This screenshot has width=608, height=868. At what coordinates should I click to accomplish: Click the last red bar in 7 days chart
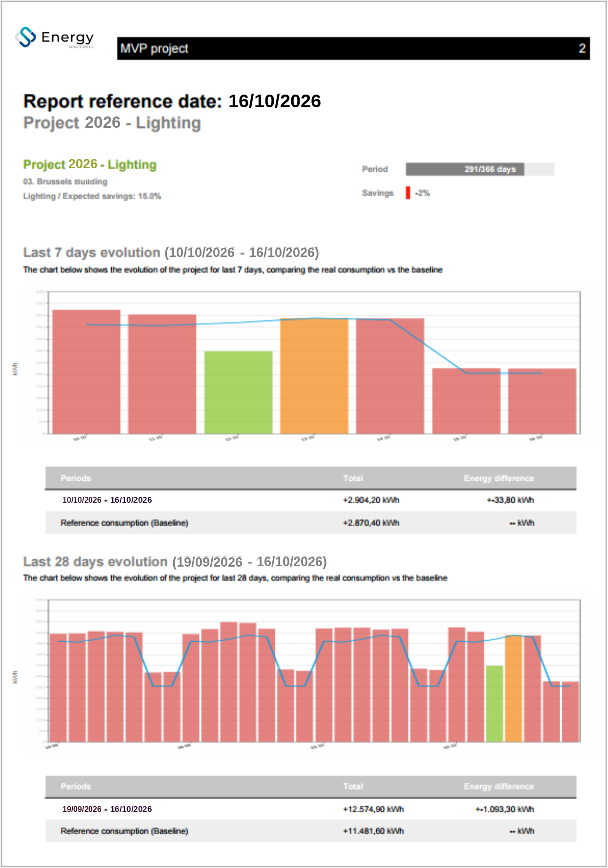click(x=542, y=401)
